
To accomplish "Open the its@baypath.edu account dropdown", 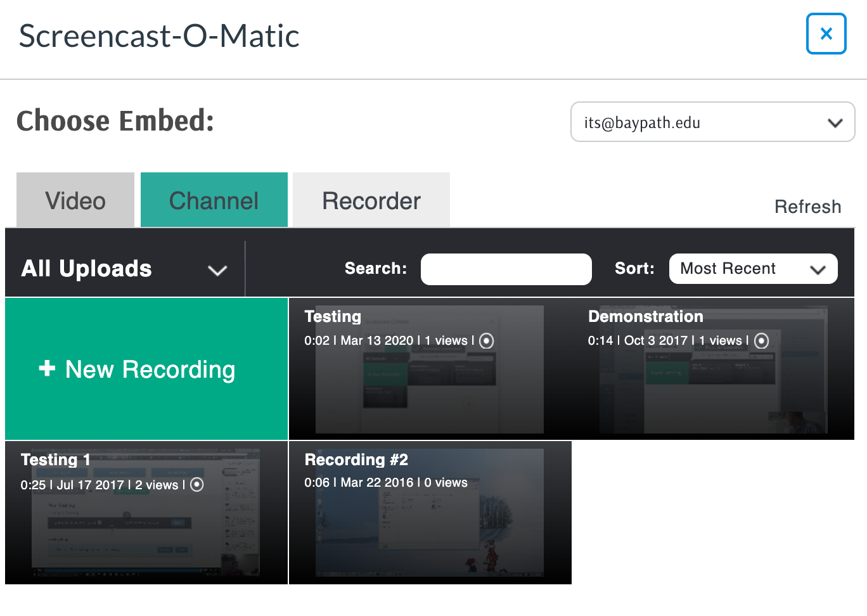I will pos(712,122).
